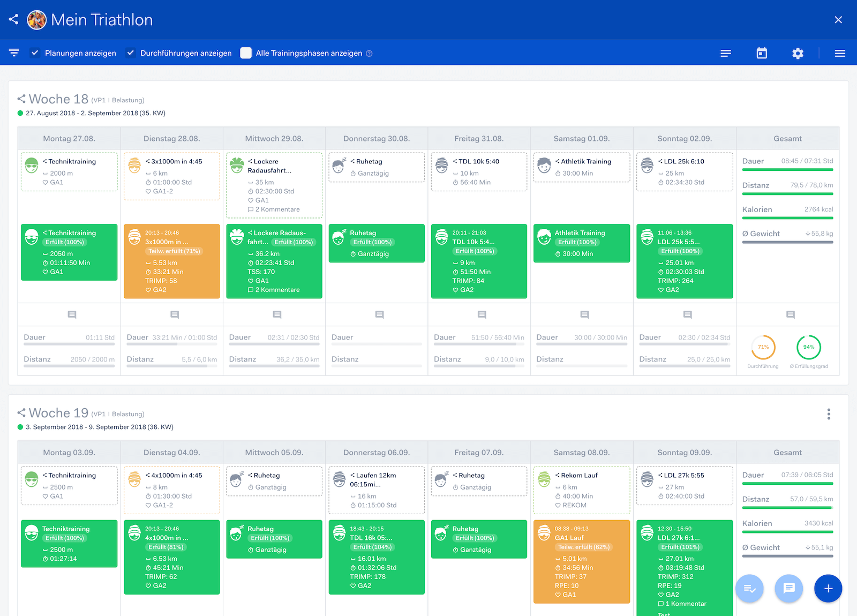Viewport: 857px width, 616px height.
Task: Click share icon on planned 4x1000m in 4:45
Action: tap(148, 475)
